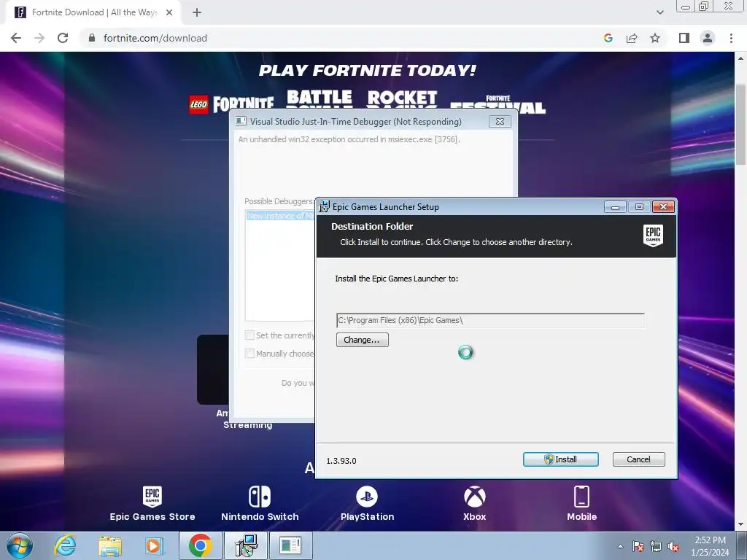Switch to debugger window in taskbar
Image resolution: width=747 pixels, height=560 pixels.
tap(290, 545)
